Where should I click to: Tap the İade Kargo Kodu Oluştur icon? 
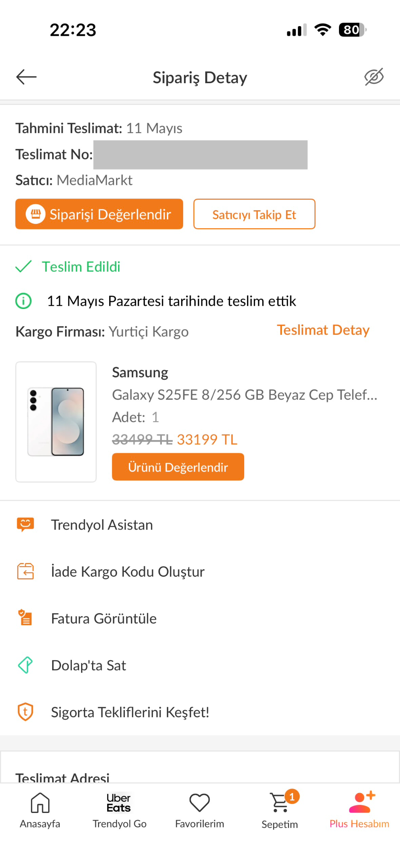(x=25, y=571)
